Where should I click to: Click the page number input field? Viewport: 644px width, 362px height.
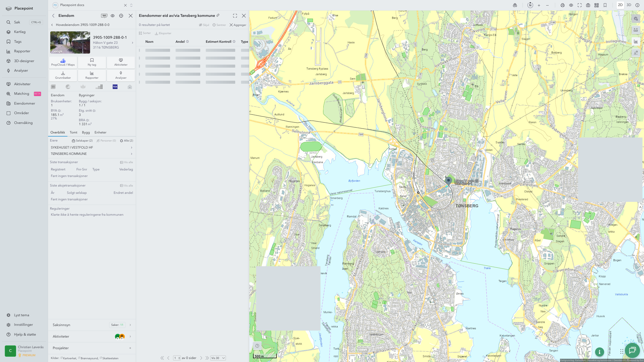177,358
